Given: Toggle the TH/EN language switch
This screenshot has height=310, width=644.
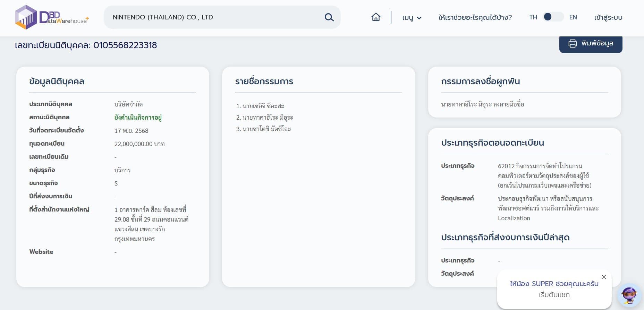Looking at the screenshot, I should (553, 17).
